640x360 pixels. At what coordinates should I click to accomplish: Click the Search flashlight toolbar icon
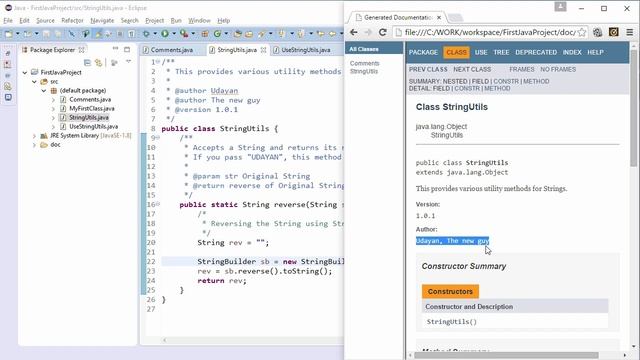(261, 34)
